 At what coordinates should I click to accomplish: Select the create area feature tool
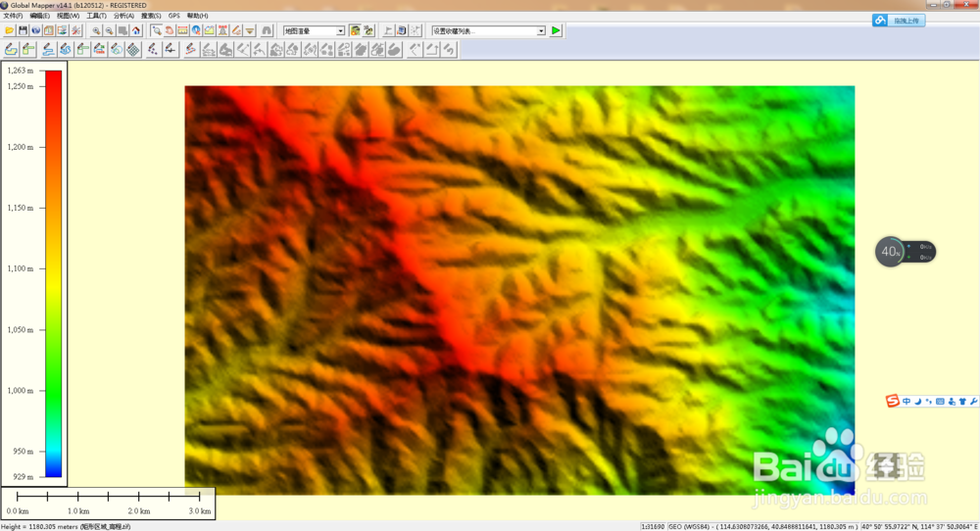[x=11, y=49]
